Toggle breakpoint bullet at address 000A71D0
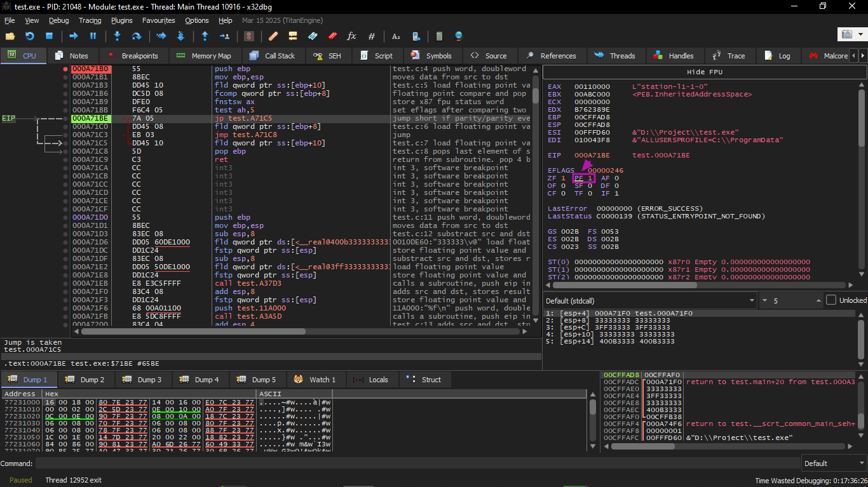This screenshot has height=487, width=868. point(65,217)
